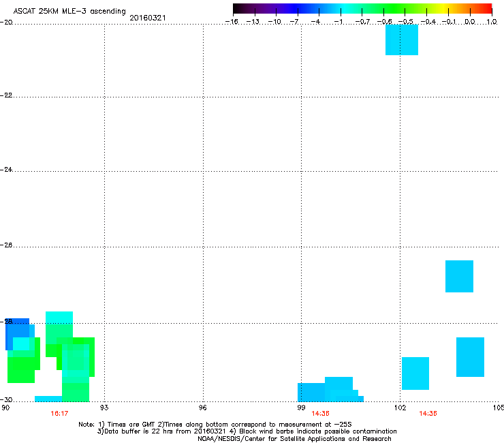Click the "-24" latitude axis label

coord(6,170)
